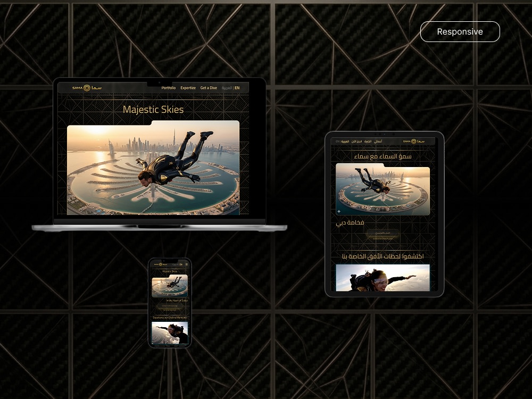The height and width of the screenshot is (399, 532).
Task: Open the woman skydiver photo on tablet
Action: pyautogui.click(x=383, y=278)
